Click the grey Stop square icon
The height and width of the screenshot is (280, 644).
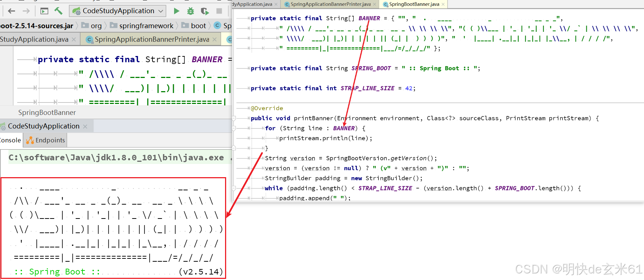(x=219, y=11)
